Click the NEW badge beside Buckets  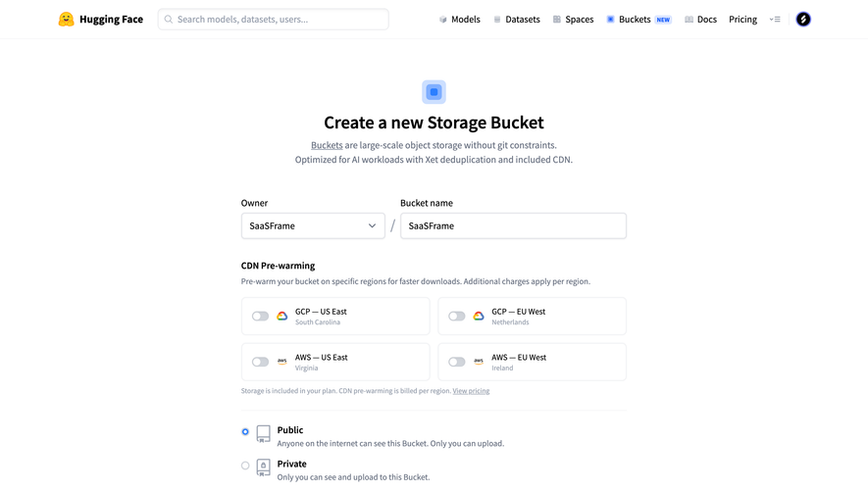coord(663,20)
